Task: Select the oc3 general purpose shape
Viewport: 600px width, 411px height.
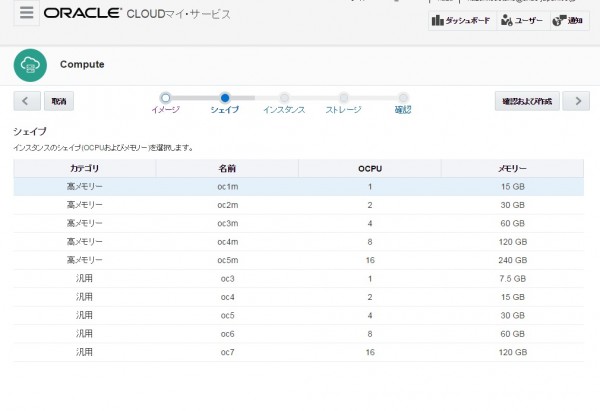Action: (x=299, y=279)
